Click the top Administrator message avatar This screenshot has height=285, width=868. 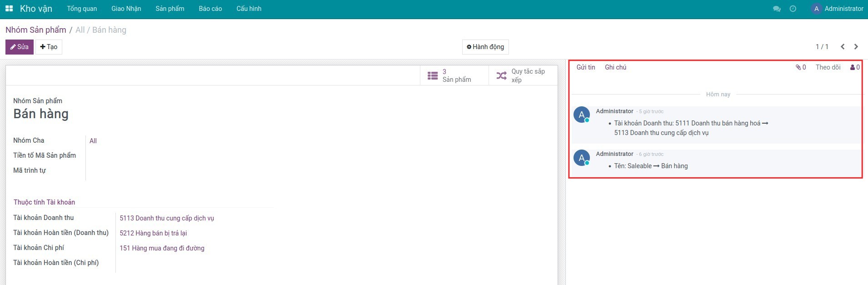[x=582, y=115]
